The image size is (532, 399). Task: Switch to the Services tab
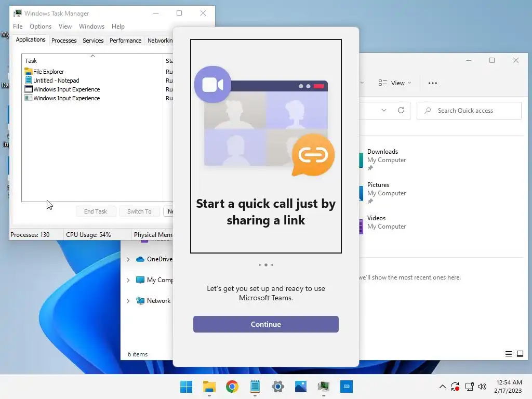pyautogui.click(x=93, y=41)
